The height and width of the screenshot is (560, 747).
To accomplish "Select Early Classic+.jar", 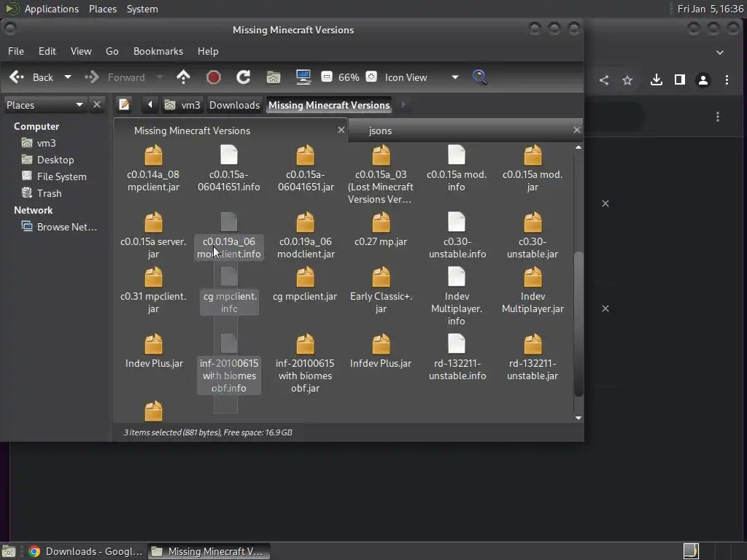I will click(381, 290).
